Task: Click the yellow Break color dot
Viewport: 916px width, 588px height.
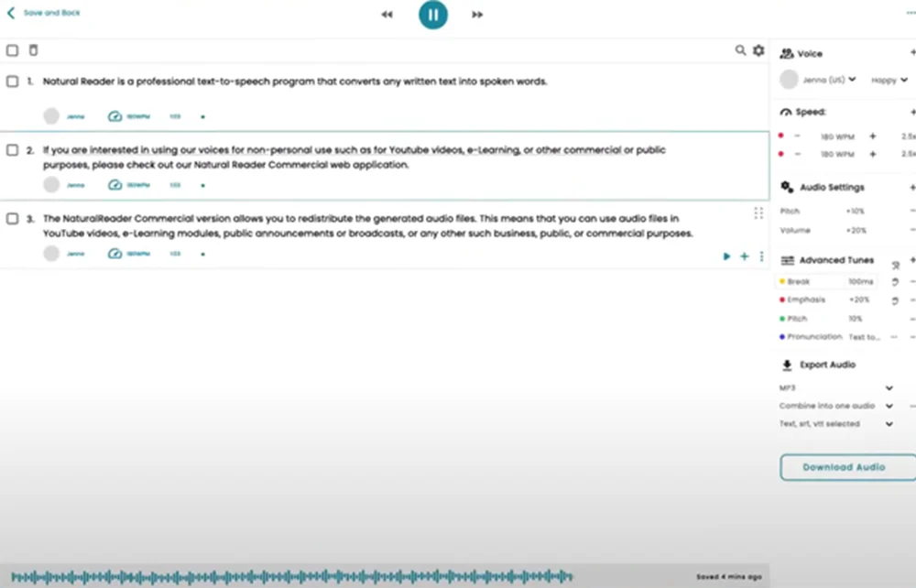Action: pyautogui.click(x=782, y=281)
